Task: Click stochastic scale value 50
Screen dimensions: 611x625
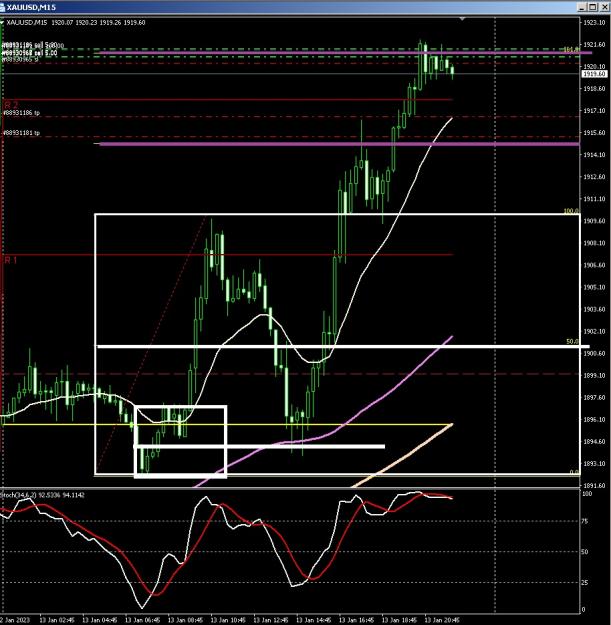Action: 585,552
